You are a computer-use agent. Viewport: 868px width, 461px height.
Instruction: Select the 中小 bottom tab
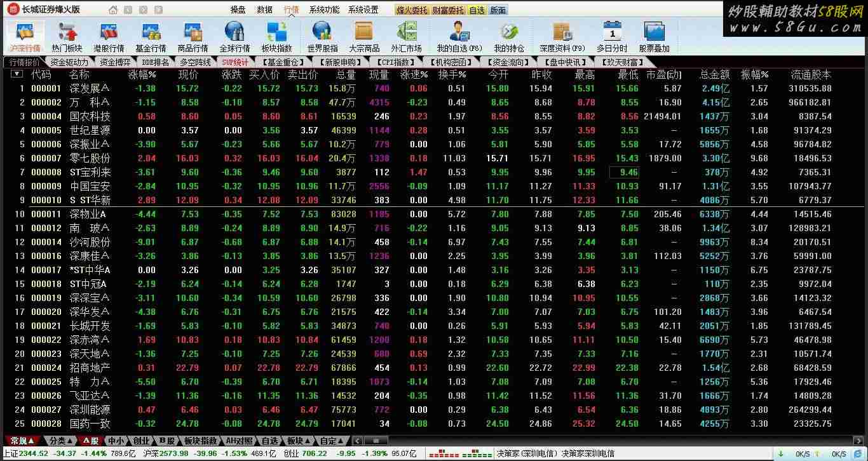116,441
